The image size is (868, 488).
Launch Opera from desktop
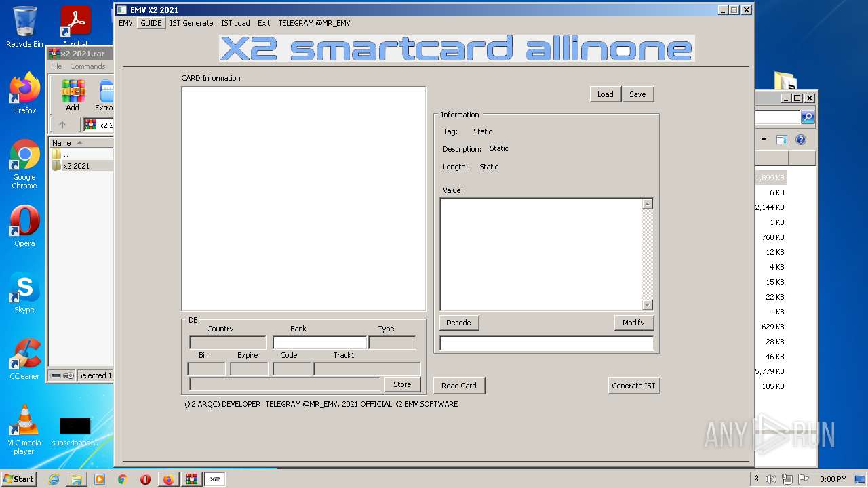coord(24,226)
